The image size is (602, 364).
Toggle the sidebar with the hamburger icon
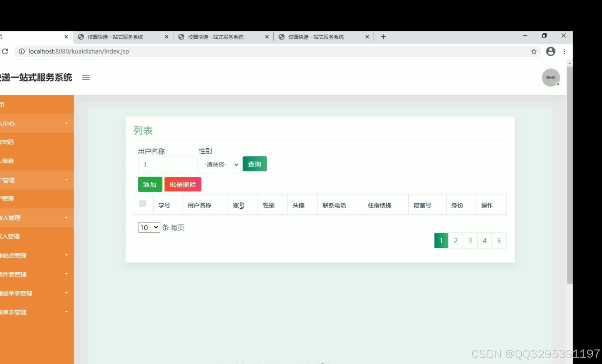coord(86,78)
